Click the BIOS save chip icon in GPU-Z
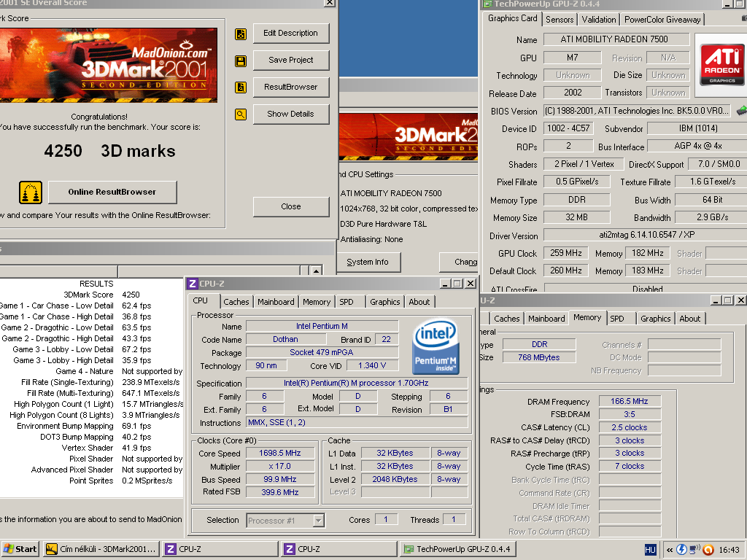Screen dimensions: 747x560 point(741,111)
